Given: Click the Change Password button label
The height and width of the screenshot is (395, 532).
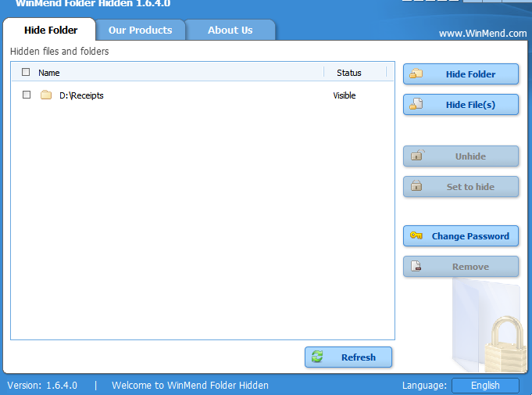Looking at the screenshot, I should click(470, 236).
